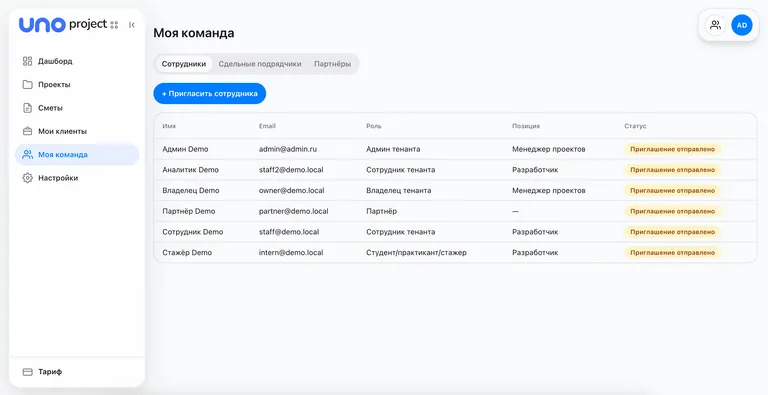The width and height of the screenshot is (768, 395).
Task: Open Тариф at sidebar bottom
Action: pyautogui.click(x=77, y=372)
